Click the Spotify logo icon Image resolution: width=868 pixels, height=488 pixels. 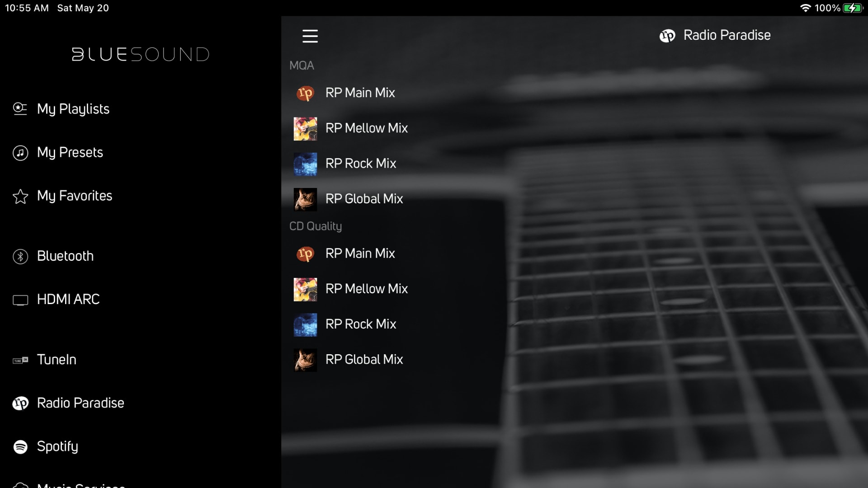coord(20,447)
